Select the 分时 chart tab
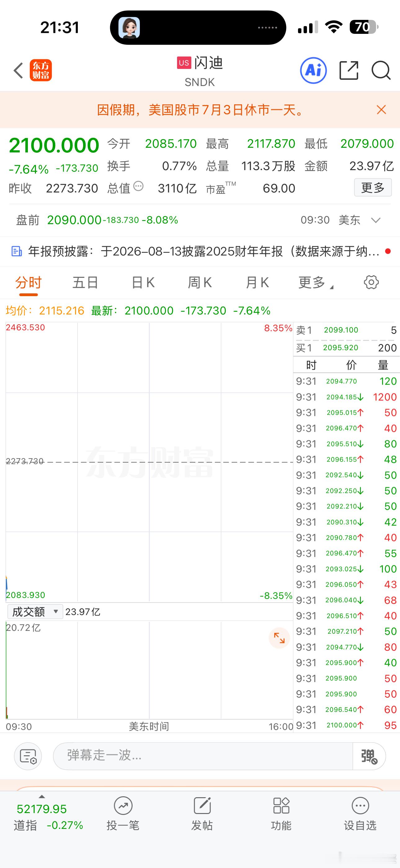400x868 pixels. point(28,283)
